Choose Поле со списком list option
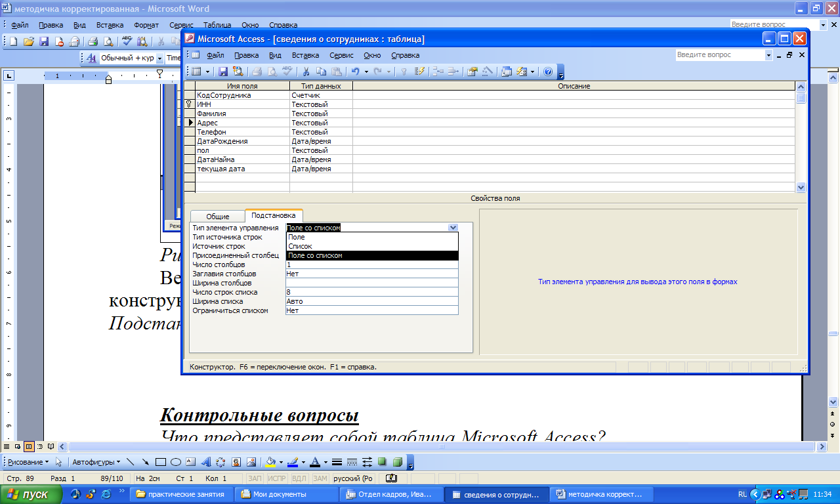840x504 pixels. (372, 255)
